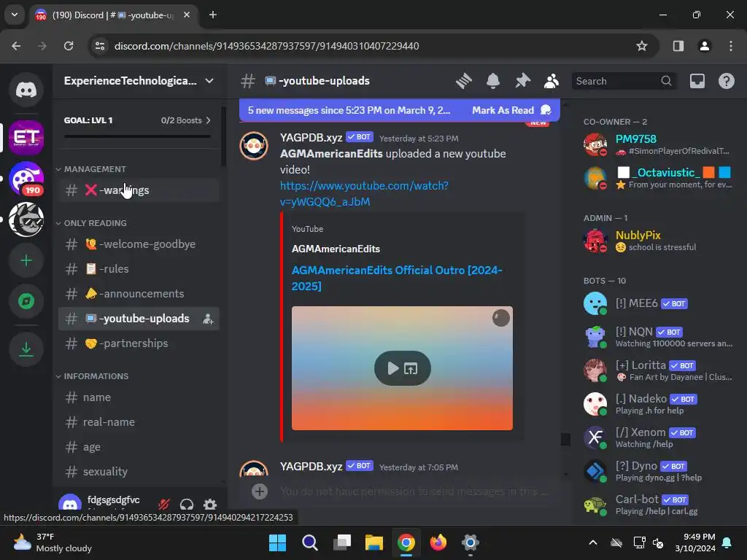Click the 5 new messages banner
The height and width of the screenshot is (560, 747).
click(x=349, y=111)
